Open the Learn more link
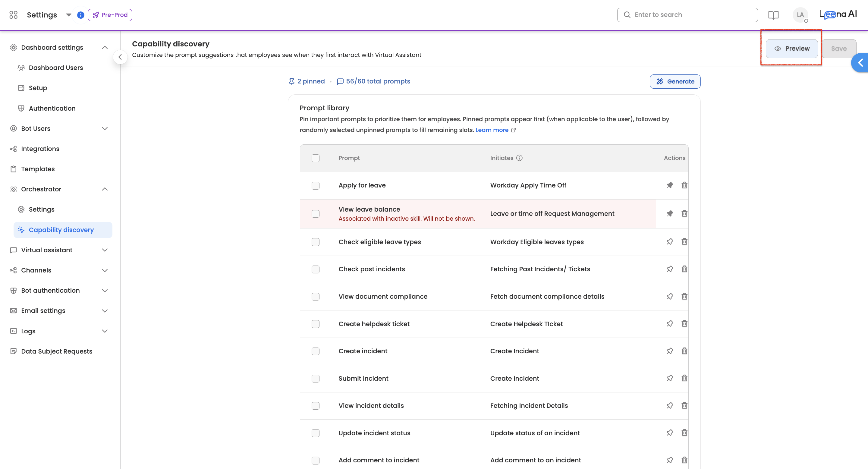Screen dimensions: 868x469 (x=492, y=130)
